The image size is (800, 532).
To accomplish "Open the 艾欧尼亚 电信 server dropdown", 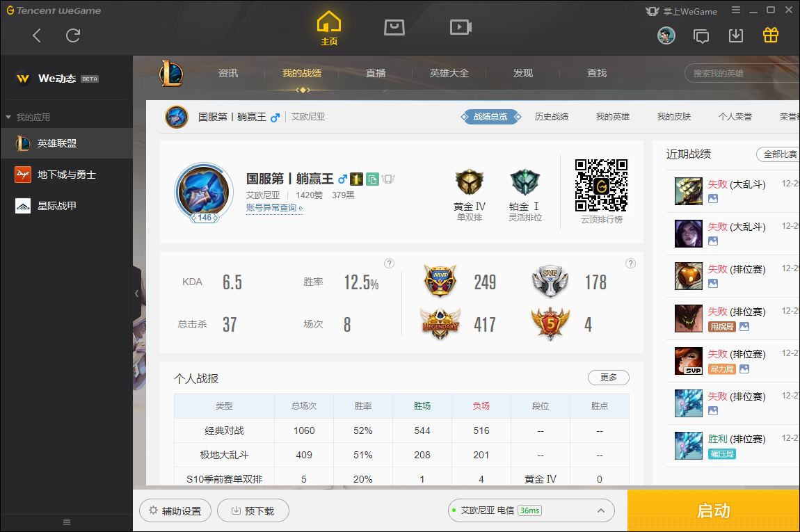I will tap(531, 510).
